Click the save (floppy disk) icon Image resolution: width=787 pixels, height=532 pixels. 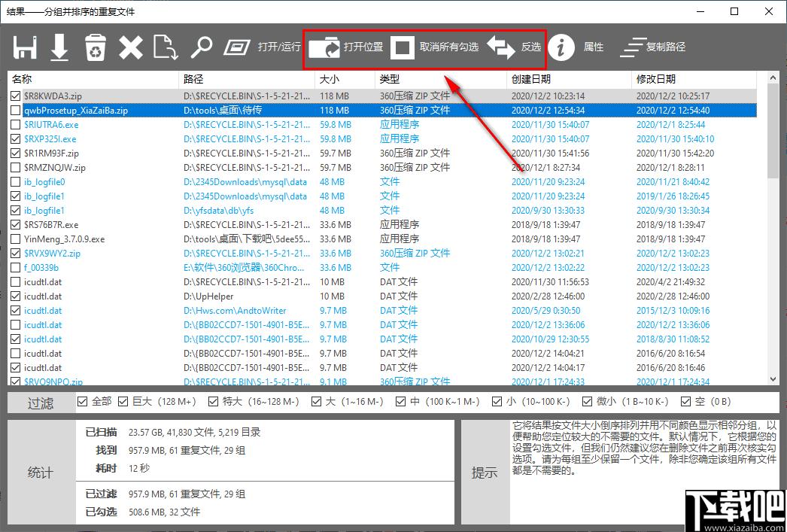(25, 47)
